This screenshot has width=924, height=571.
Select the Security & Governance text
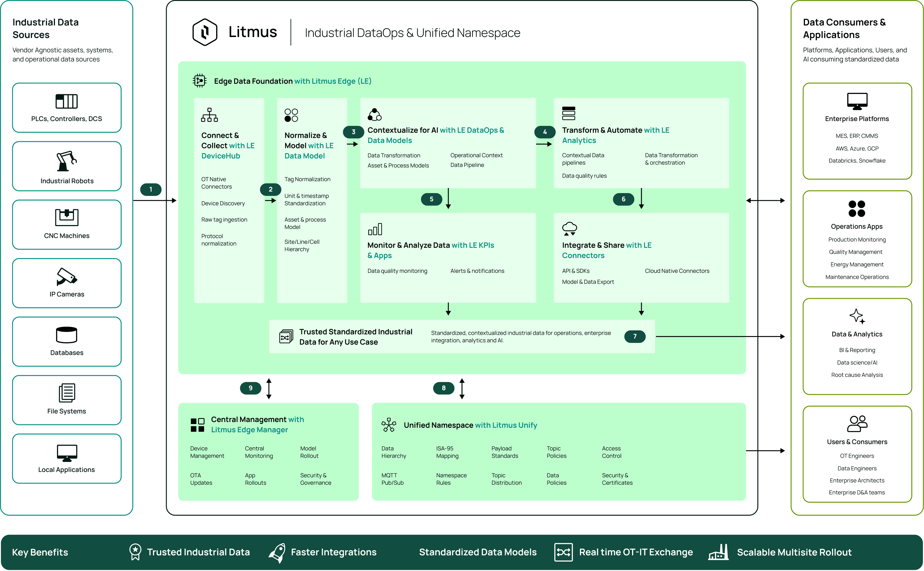315,479
